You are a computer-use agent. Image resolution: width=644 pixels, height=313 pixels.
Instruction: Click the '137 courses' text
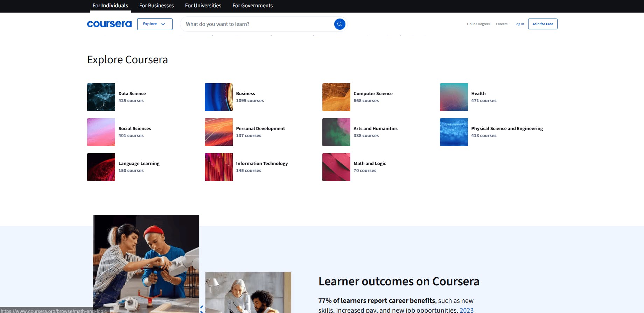point(248,136)
